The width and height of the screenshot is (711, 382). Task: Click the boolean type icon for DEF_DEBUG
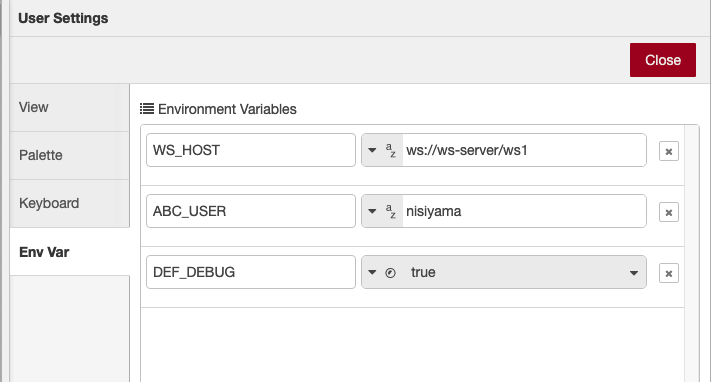point(390,273)
